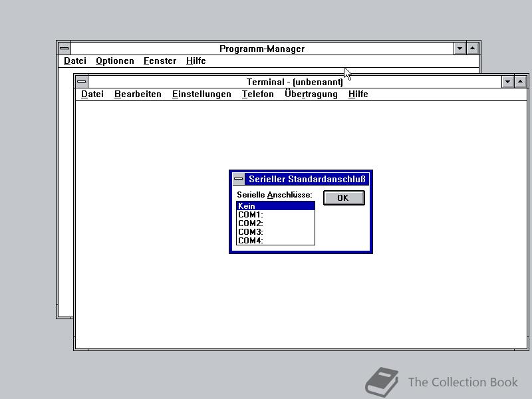
Task: Open Programm-Manager system menu box
Action: (x=65, y=49)
